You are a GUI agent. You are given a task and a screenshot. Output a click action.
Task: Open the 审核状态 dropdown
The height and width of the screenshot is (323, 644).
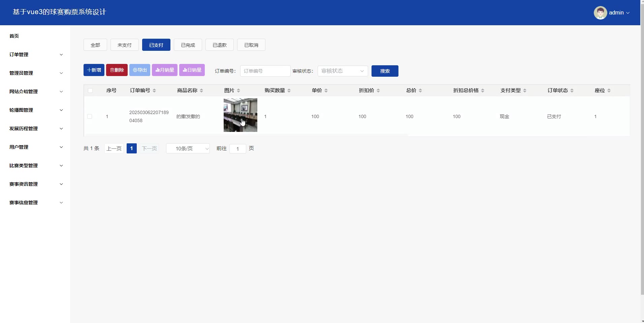coord(343,71)
